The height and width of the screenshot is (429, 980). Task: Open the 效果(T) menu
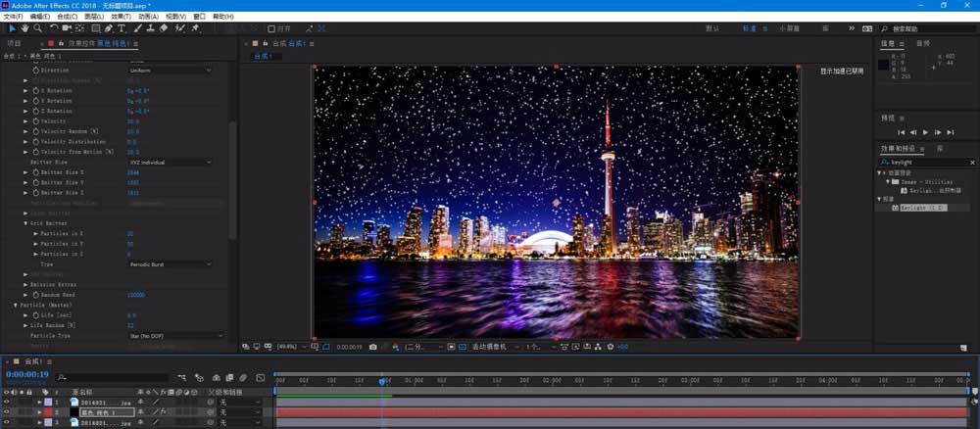(x=122, y=17)
